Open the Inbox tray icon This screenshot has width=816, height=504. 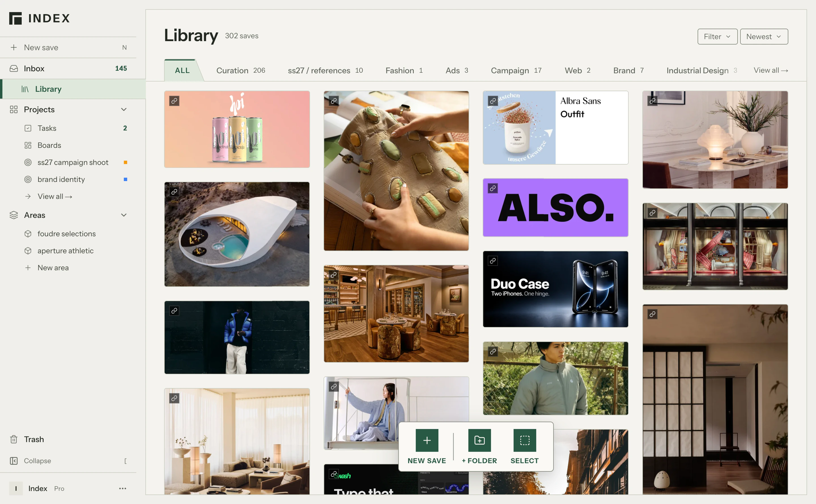[14, 68]
